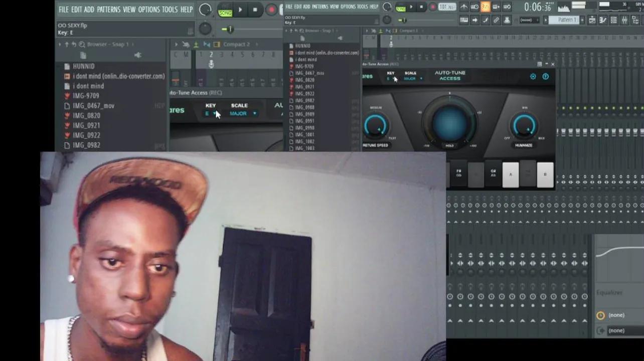Click Stop button in enlarged transport
The image size is (644, 361).
[x=255, y=10]
